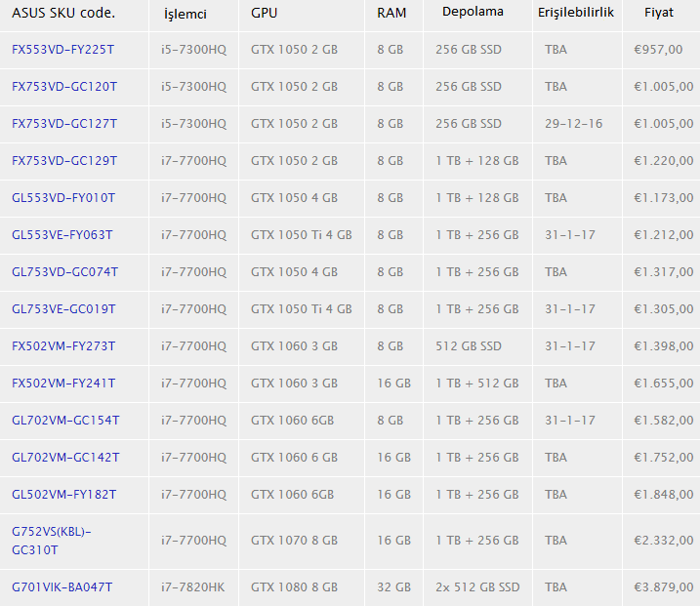Click the 31-1-17 date in FX502VM-FY273T row
The image size is (700, 606).
pos(570,345)
